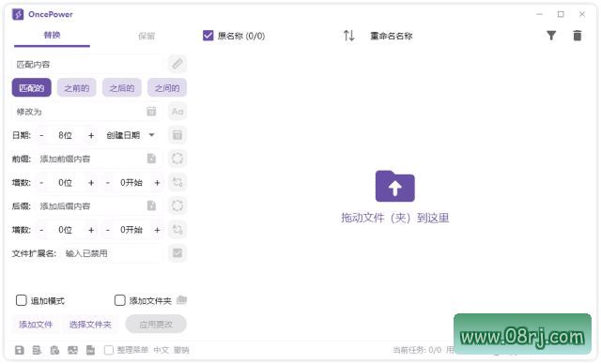Click the dashed circle button beside 后缀
This screenshot has width=601, height=364.
[177, 205]
